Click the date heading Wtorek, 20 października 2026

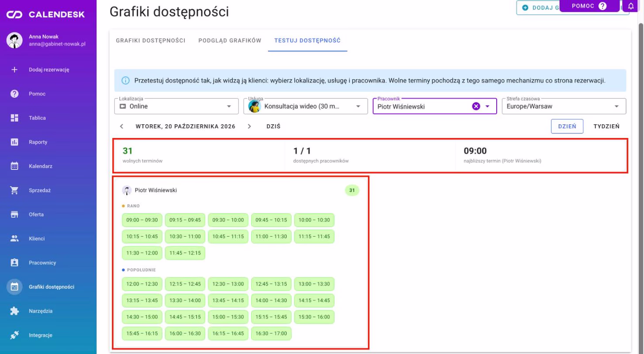(x=186, y=126)
